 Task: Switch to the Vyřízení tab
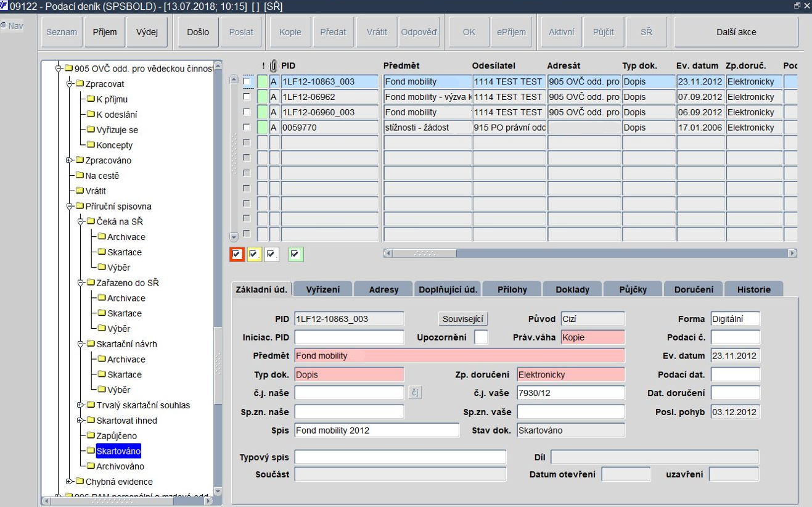[x=323, y=289]
